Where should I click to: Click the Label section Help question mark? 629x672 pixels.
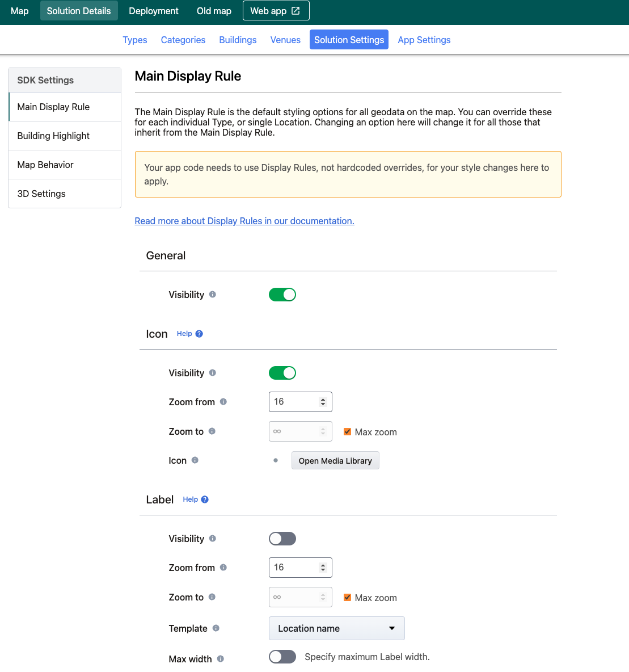[x=205, y=499]
